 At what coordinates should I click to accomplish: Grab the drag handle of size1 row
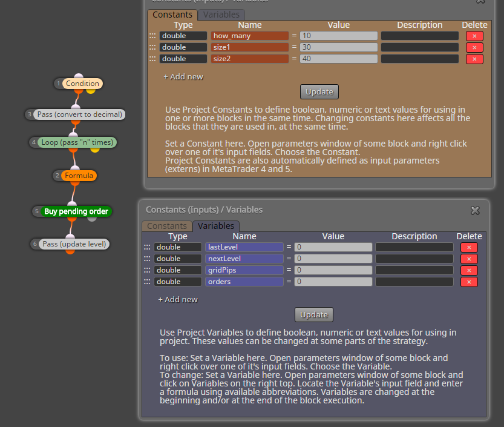(x=152, y=47)
